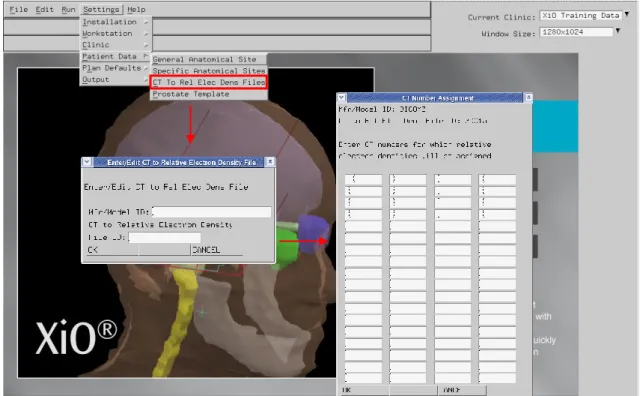Click the Window Size value field

tap(576, 32)
